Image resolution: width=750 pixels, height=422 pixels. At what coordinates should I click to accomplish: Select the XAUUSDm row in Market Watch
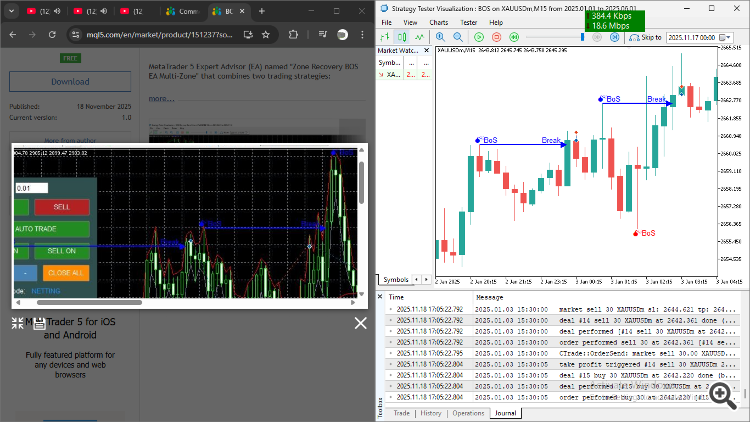405,75
